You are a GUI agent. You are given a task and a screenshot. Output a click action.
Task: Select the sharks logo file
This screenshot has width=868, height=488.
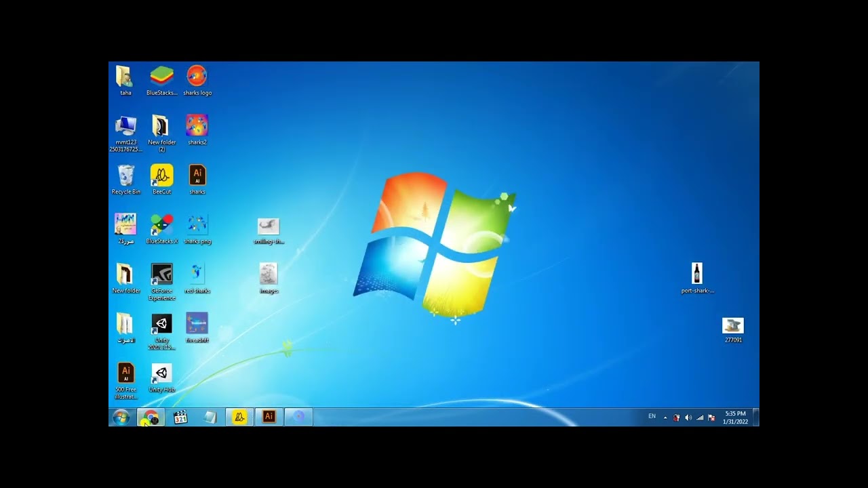197,80
